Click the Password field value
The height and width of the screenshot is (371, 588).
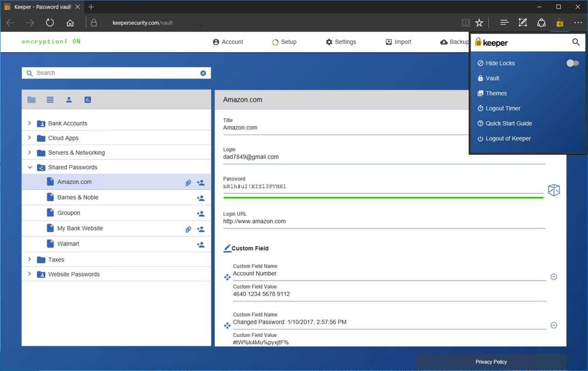[x=255, y=186]
